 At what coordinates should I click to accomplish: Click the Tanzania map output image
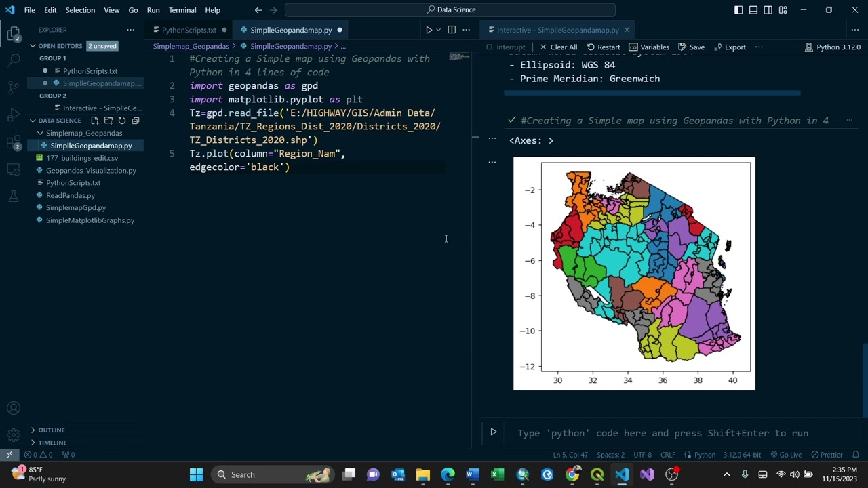coord(634,273)
